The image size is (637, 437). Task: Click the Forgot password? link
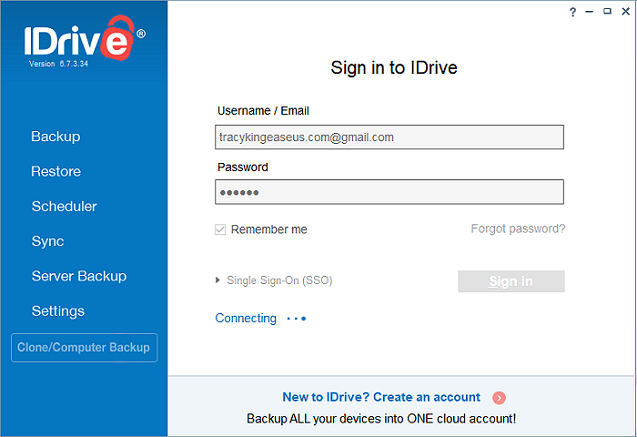pos(518,229)
